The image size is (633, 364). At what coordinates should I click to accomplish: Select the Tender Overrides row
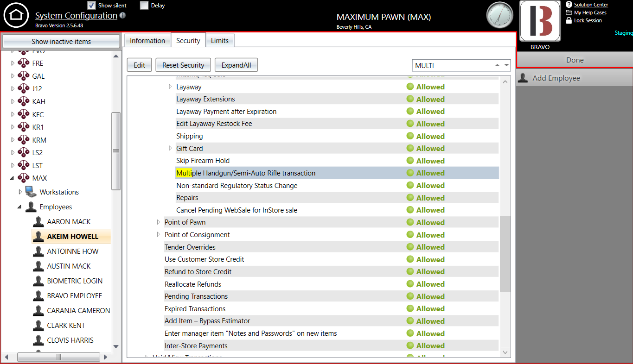pos(331,247)
